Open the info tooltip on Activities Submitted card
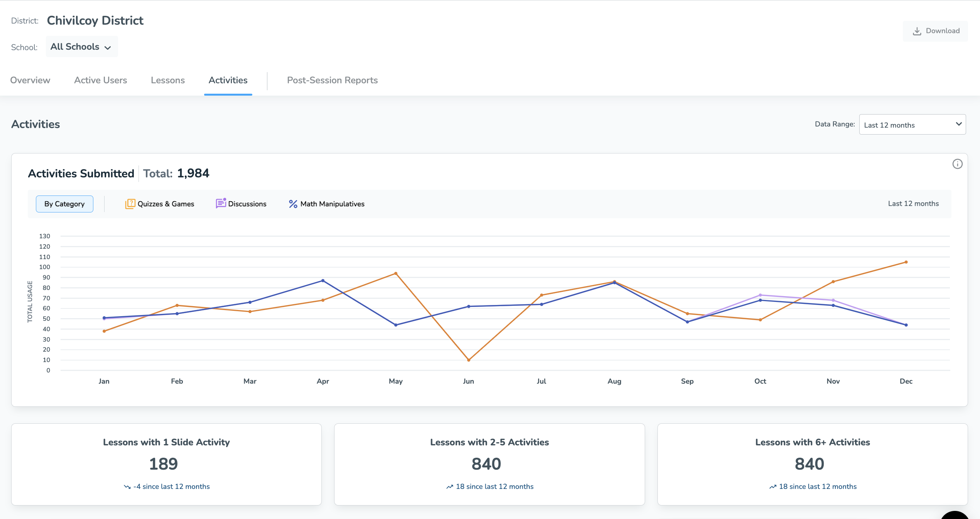Image resolution: width=980 pixels, height=519 pixels. click(958, 164)
